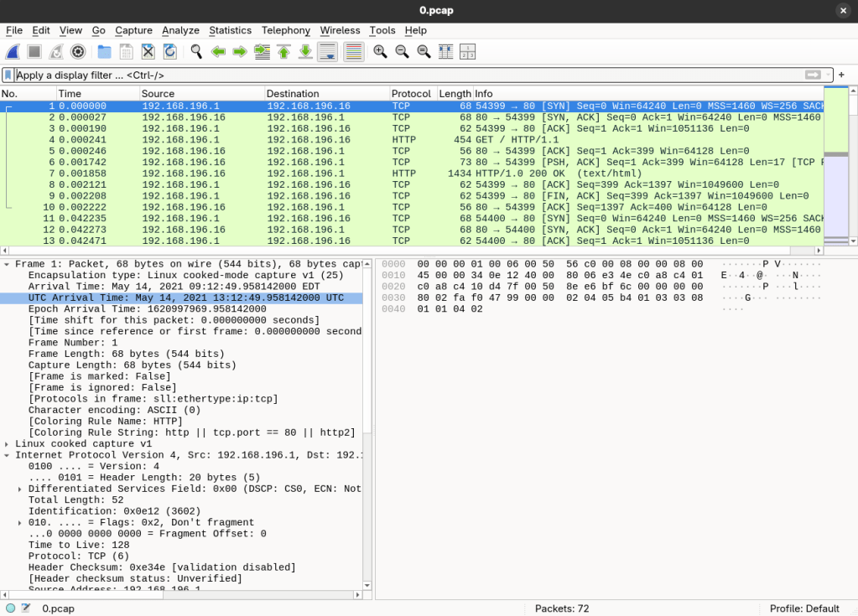Open the Statistics menu
The image size is (858, 616).
(230, 30)
